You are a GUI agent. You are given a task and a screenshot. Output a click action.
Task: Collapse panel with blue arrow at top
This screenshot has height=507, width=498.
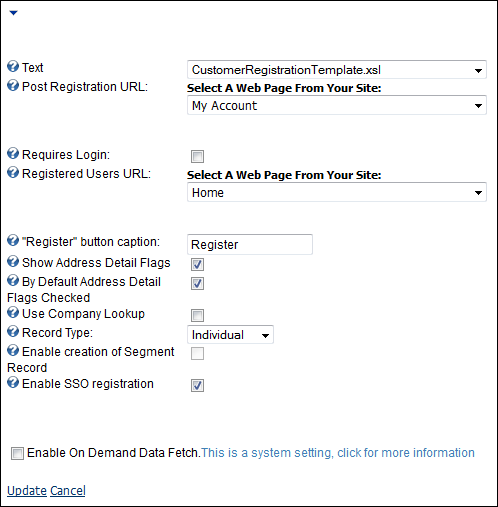click(13, 13)
